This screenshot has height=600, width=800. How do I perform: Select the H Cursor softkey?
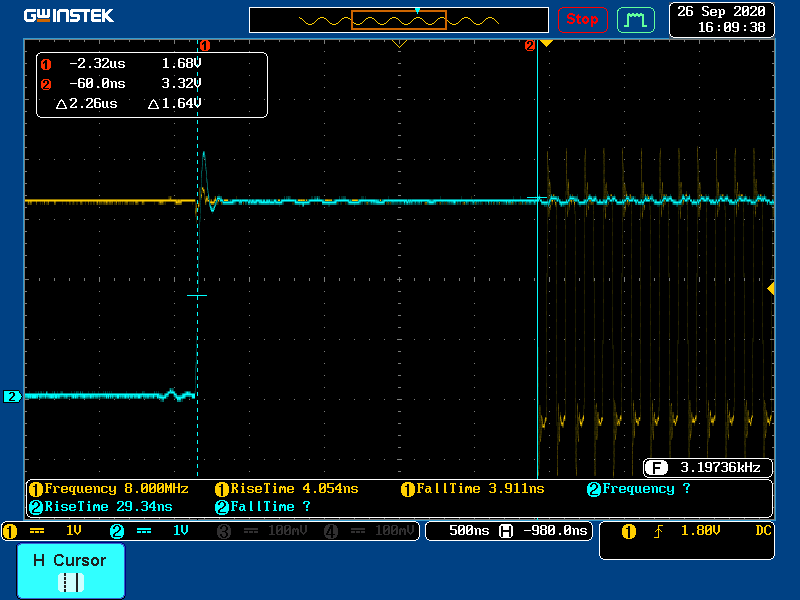point(71,571)
